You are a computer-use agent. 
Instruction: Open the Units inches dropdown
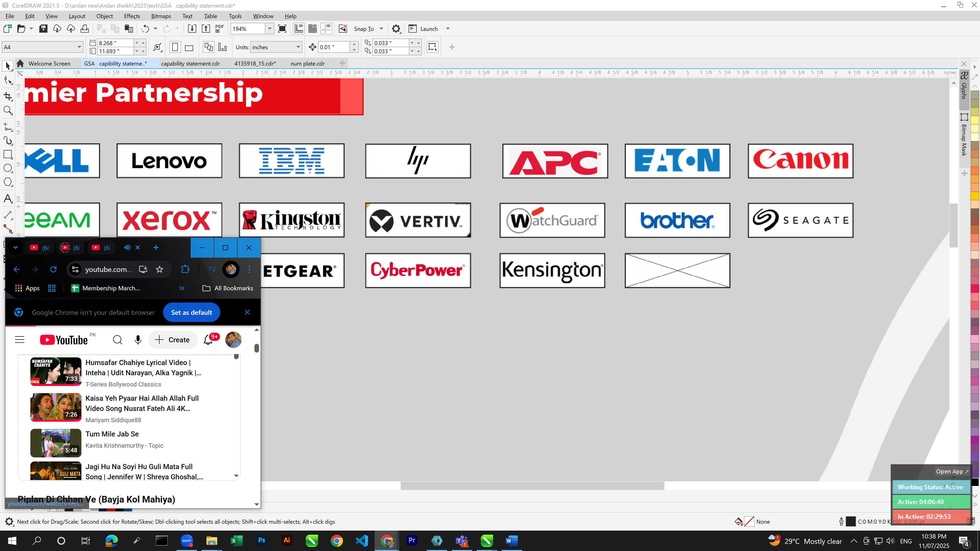pos(298,47)
